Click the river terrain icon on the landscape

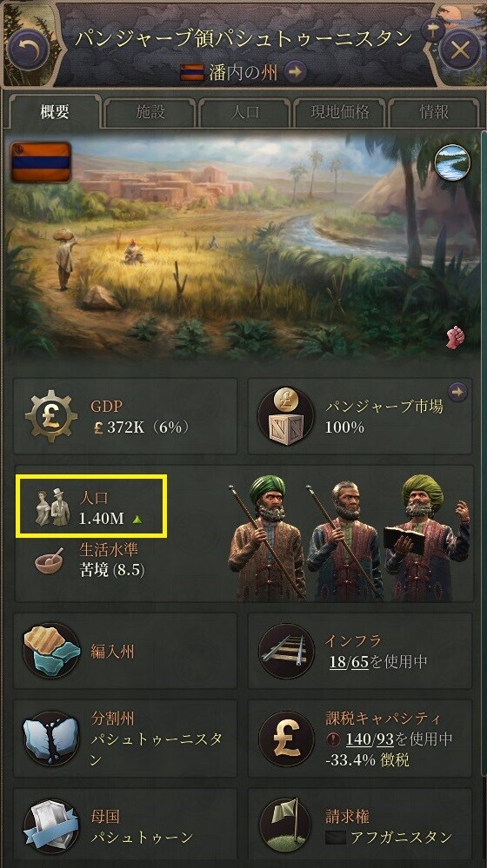(x=452, y=162)
